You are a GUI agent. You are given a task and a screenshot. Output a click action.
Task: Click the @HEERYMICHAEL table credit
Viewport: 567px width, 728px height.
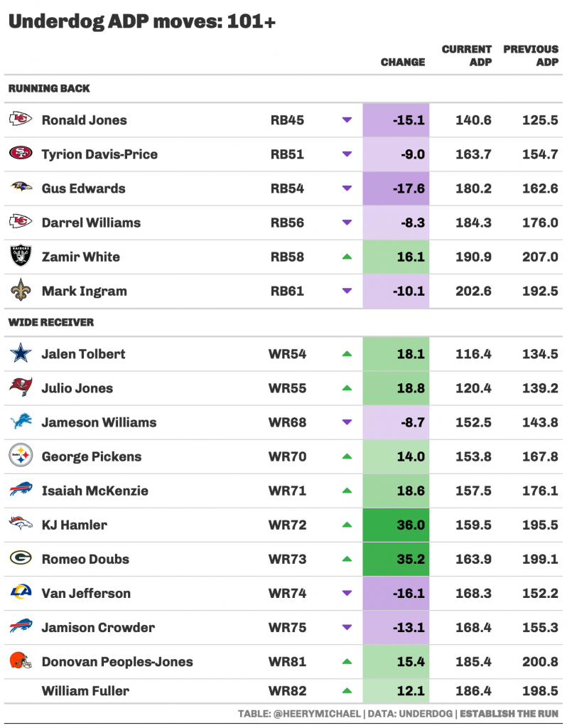317,714
